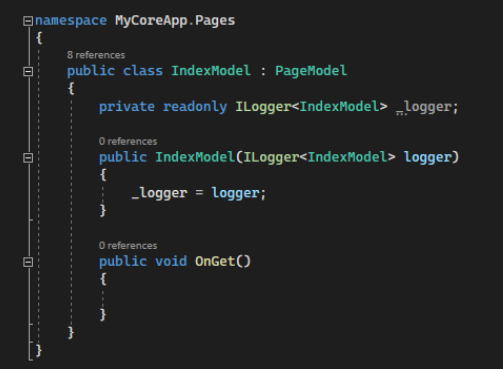Click logger on the assignment's right side
This screenshot has height=369, width=503.
point(235,193)
